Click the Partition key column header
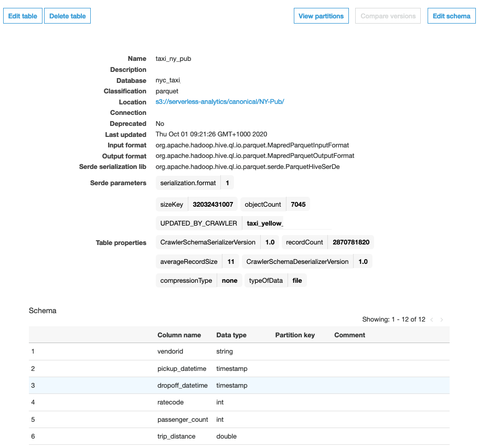The height and width of the screenshot is (448, 479). (295, 335)
